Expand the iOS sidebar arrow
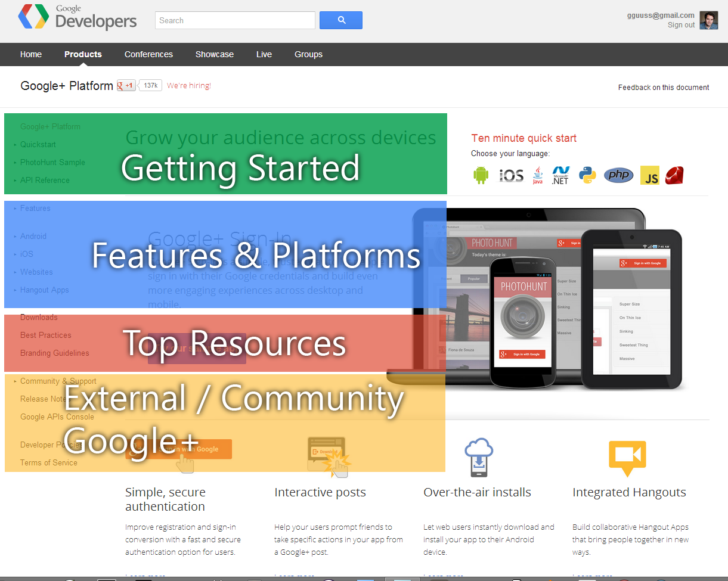Screen dimensions: 728x581 coord(15,254)
